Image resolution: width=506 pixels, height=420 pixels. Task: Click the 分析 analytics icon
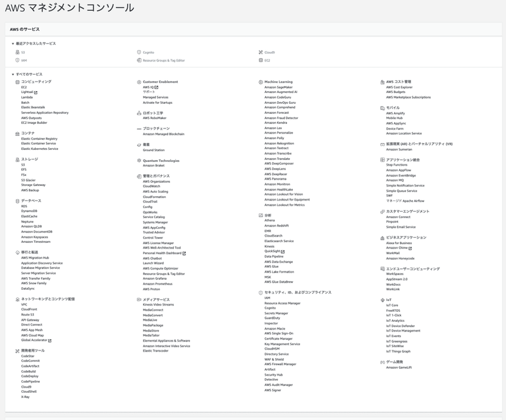pos(261,215)
